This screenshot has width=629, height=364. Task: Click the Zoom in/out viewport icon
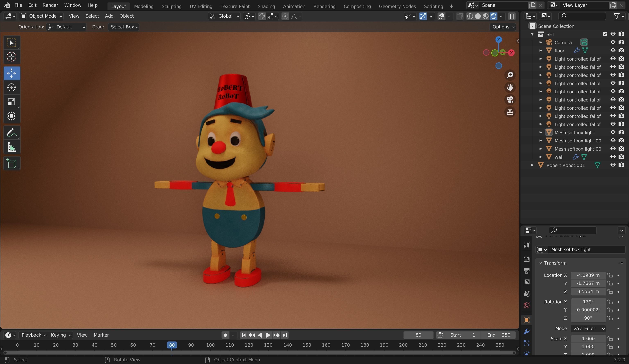click(510, 75)
